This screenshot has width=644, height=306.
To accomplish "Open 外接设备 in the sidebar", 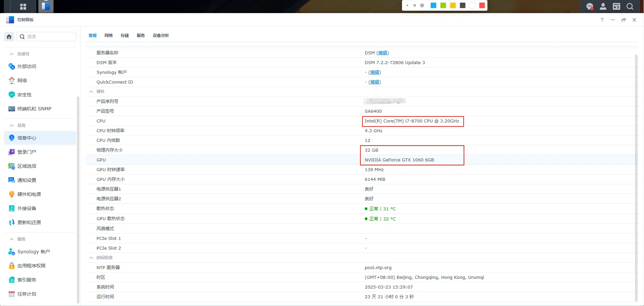I will pos(40,208).
